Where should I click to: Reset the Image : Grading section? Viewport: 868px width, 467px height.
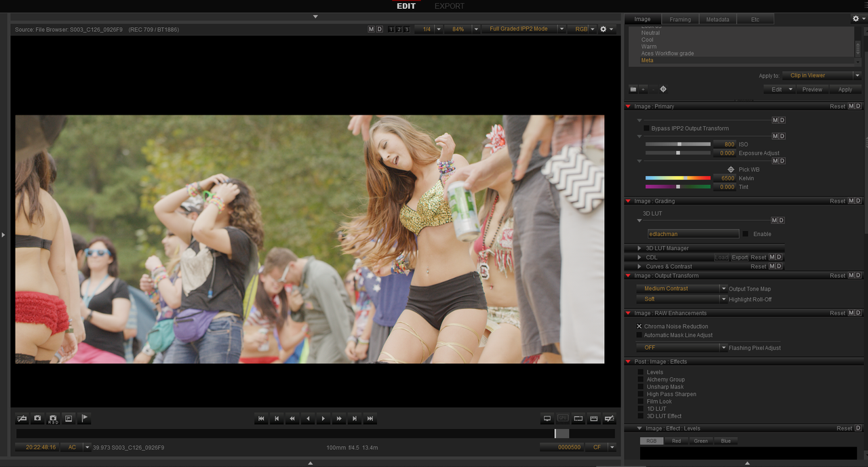coord(837,201)
